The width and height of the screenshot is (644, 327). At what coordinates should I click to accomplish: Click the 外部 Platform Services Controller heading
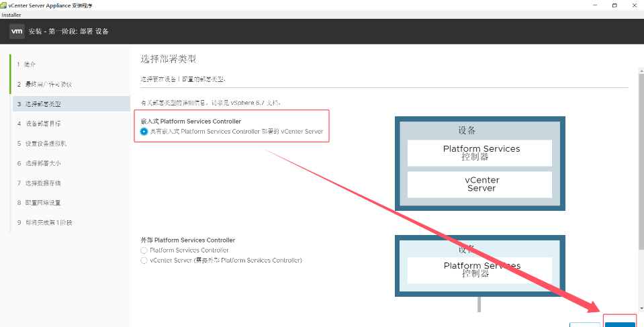188,240
